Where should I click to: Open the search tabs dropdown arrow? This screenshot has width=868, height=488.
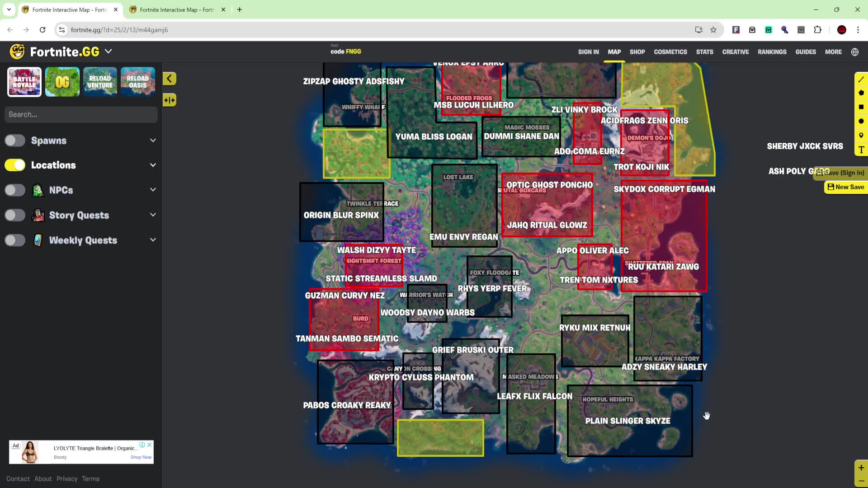click(x=9, y=9)
